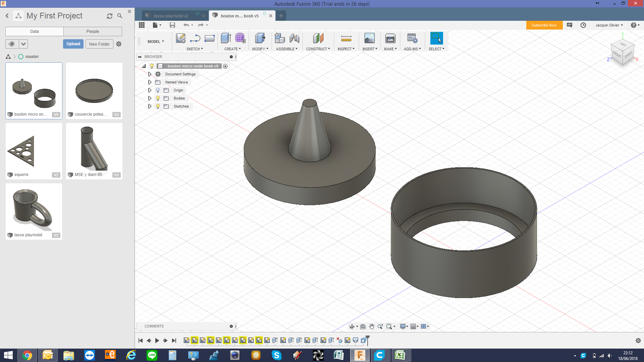Click the Joint assemble icon

294,38
